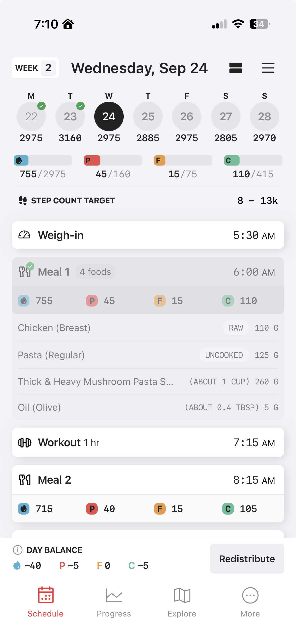
Task: Select Thursday 25 in week strip
Action: [x=148, y=116]
